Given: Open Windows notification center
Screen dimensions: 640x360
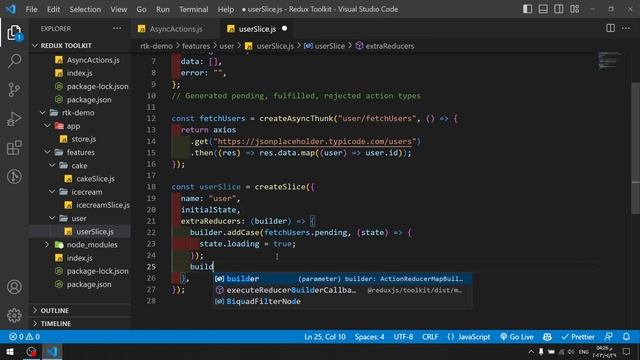Looking at the screenshot, I should tap(627, 351).
